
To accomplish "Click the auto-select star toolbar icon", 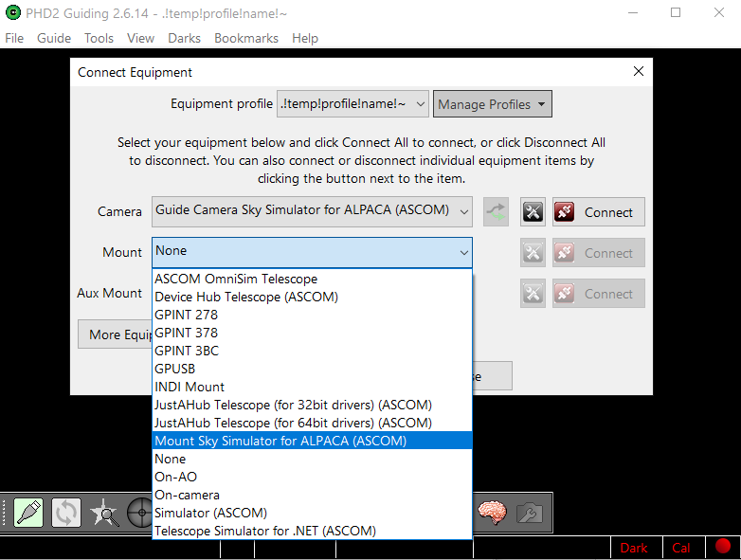I will point(103,513).
